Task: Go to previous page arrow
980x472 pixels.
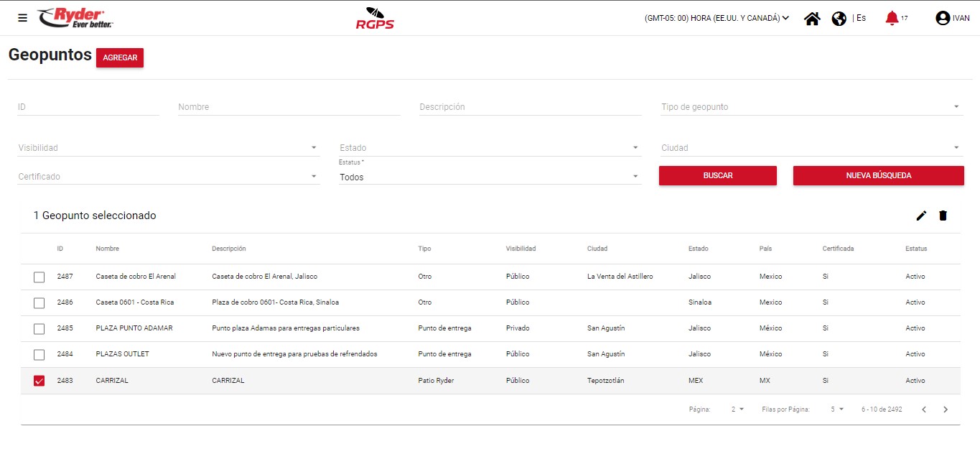Action: tap(924, 409)
